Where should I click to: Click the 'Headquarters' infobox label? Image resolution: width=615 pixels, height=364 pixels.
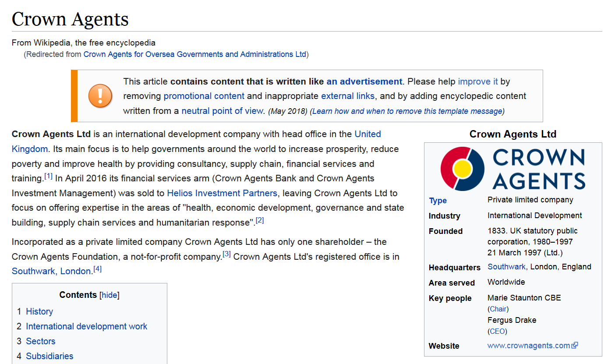point(455,268)
